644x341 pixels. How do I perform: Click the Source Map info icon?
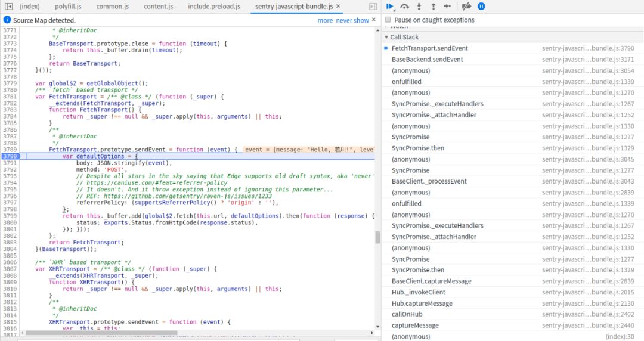7,20
